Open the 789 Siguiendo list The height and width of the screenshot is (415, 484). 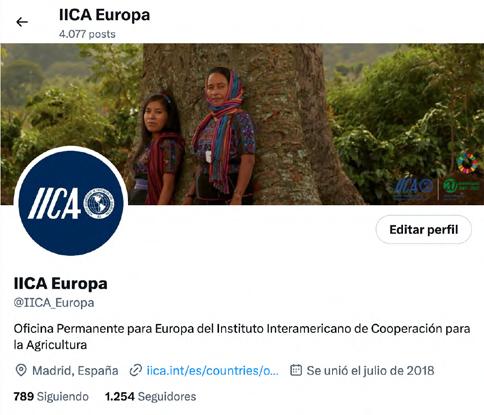click(x=51, y=396)
